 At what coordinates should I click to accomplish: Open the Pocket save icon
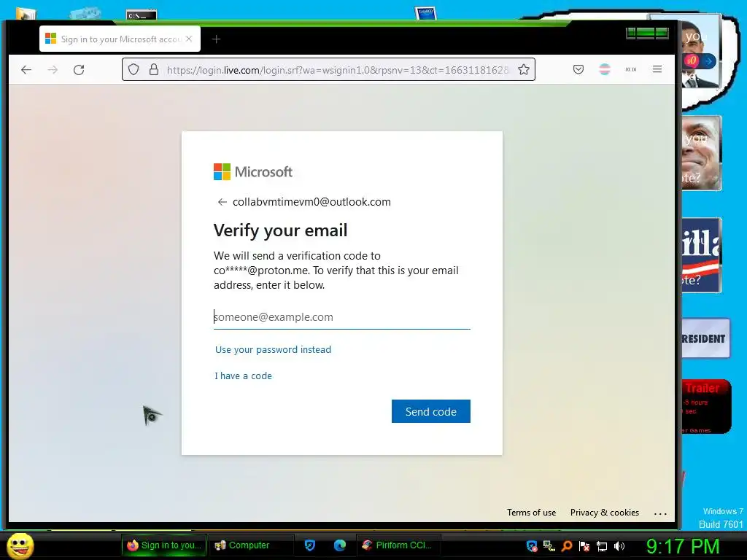pos(578,69)
